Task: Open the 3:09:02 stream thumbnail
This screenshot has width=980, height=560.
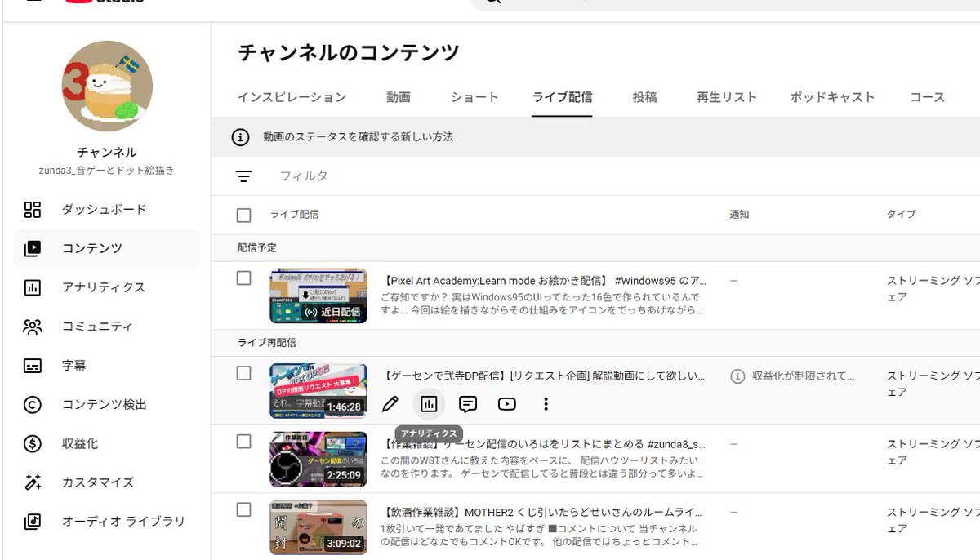Action: point(318,527)
